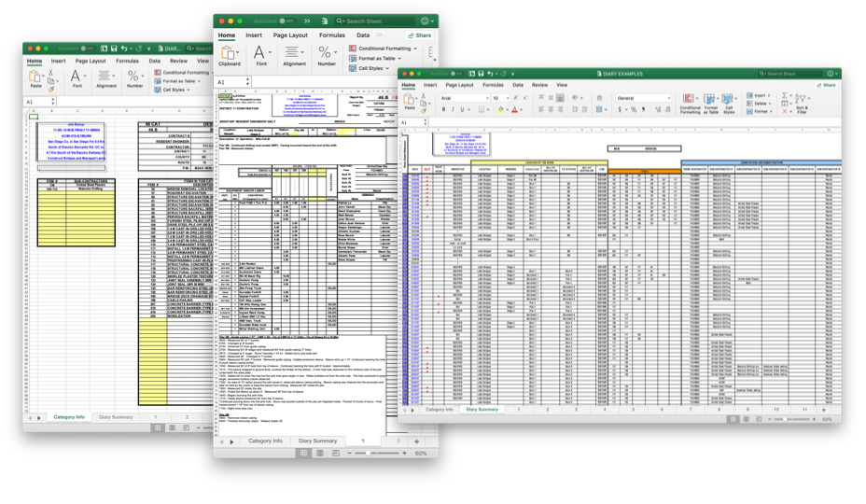The image size is (866, 504).
Task: Click the Cell Styles icon in the right window
Action: pyautogui.click(x=728, y=99)
